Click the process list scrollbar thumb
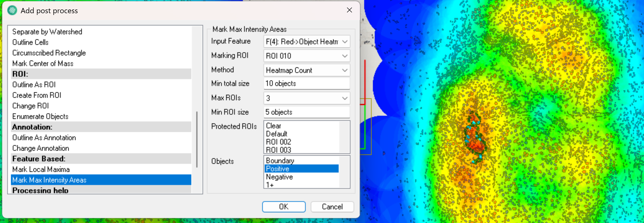 coord(197,140)
